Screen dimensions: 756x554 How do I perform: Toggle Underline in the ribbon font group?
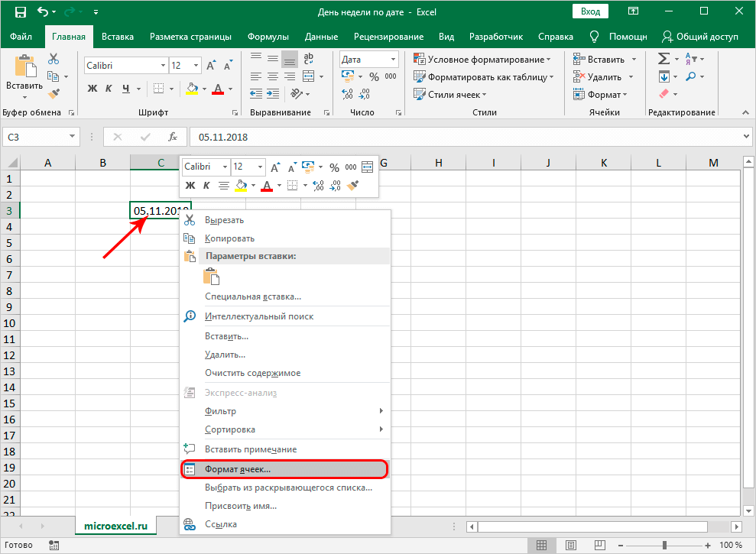[x=126, y=89]
